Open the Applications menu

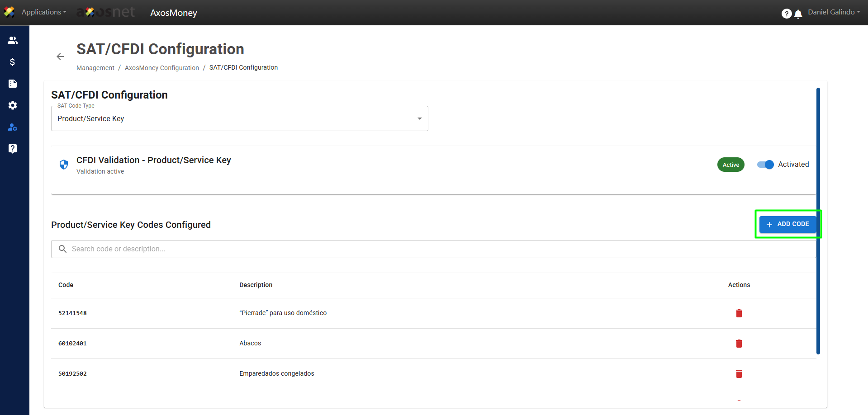(43, 12)
